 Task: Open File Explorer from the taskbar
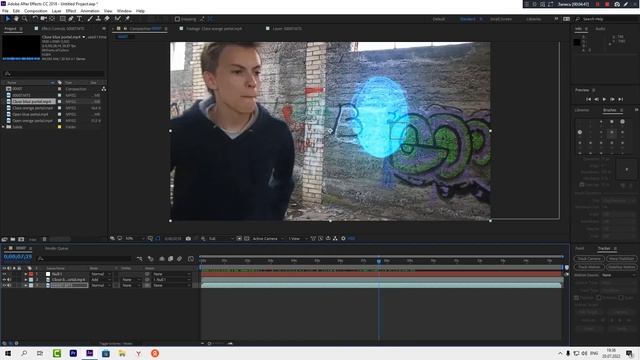[x=122, y=353]
